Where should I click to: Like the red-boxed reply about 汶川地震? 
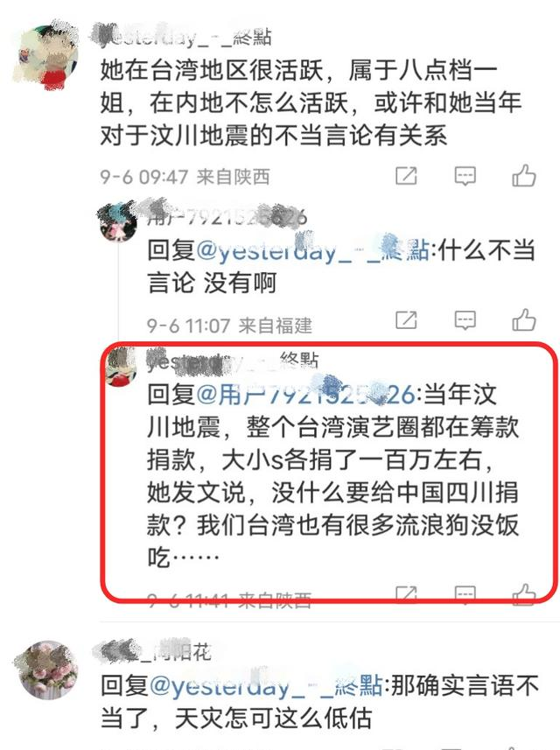pyautogui.click(x=523, y=595)
